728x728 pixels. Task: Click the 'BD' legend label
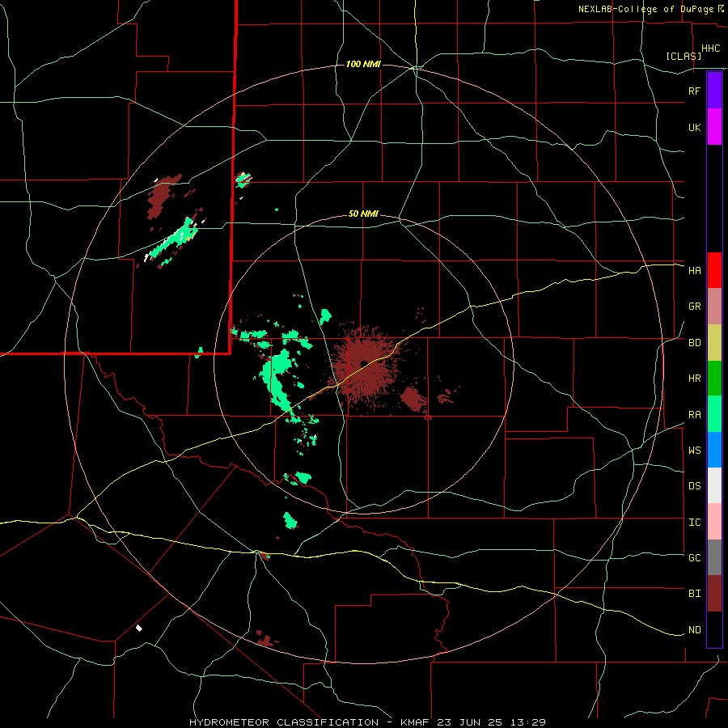pyautogui.click(x=695, y=343)
